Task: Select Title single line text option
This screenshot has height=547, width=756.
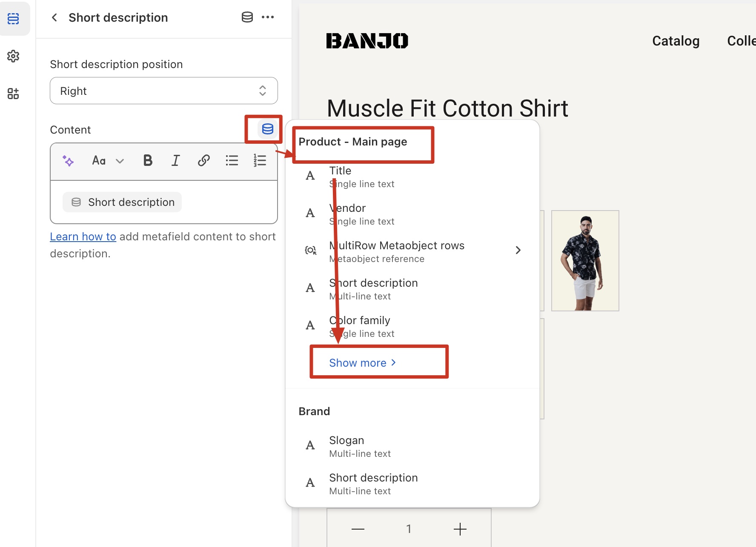Action: click(412, 177)
